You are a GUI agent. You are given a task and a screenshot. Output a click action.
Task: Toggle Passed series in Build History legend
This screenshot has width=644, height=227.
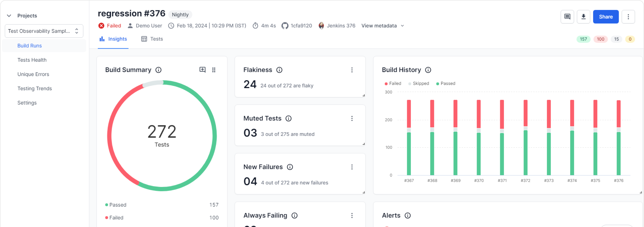(x=445, y=83)
